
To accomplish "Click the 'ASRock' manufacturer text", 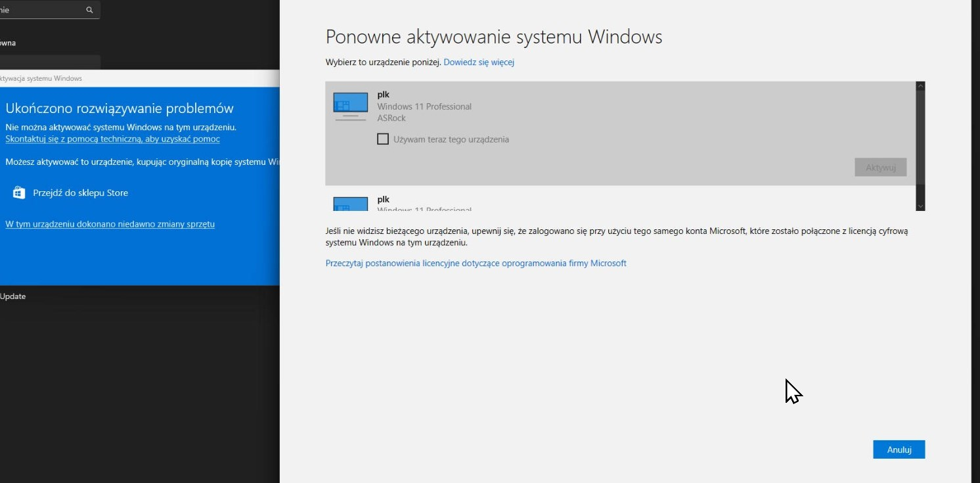I will [391, 118].
